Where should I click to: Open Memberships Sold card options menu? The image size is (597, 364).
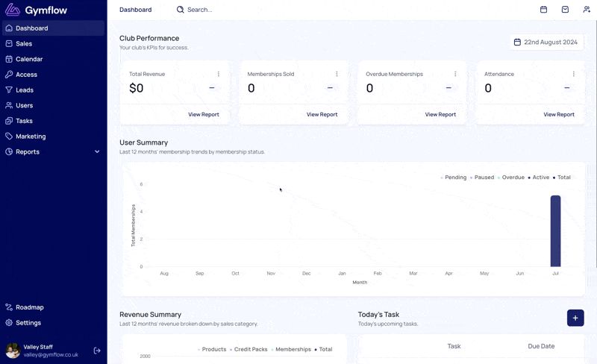[337, 74]
